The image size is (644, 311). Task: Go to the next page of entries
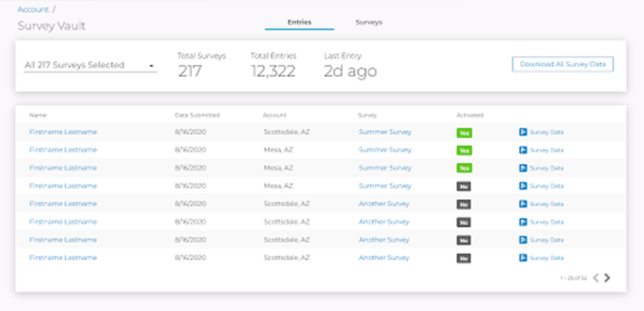pyautogui.click(x=608, y=278)
